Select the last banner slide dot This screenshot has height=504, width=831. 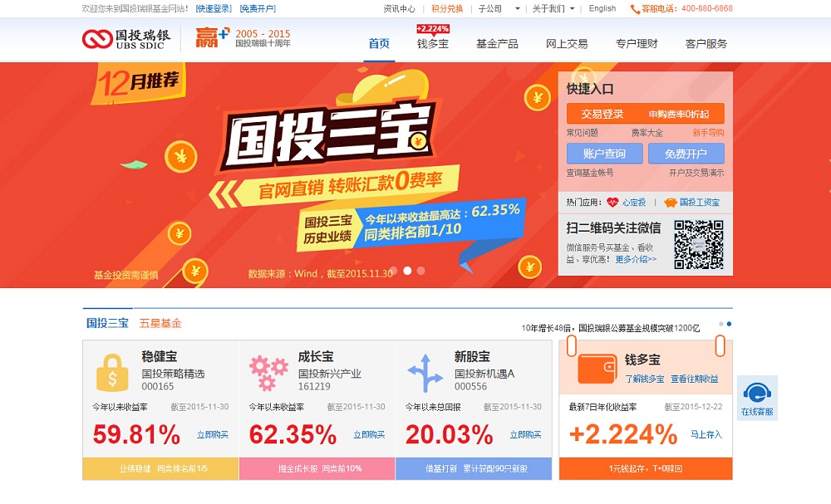pyautogui.click(x=420, y=271)
